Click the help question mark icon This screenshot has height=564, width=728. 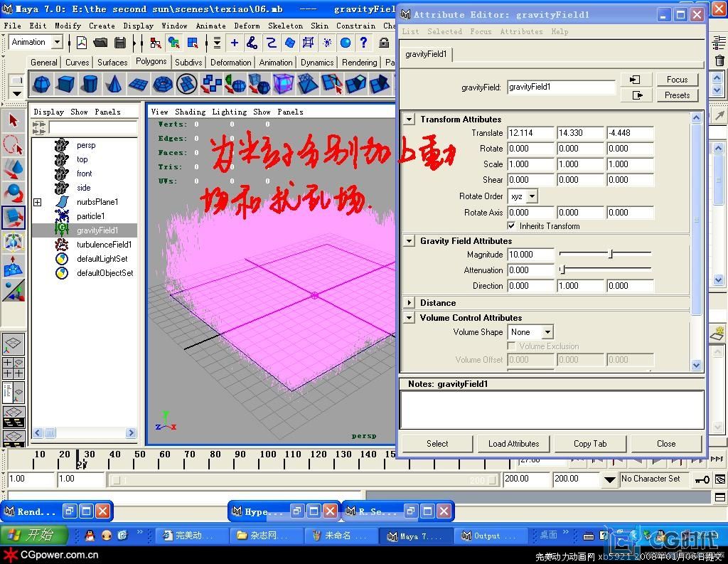(363, 43)
